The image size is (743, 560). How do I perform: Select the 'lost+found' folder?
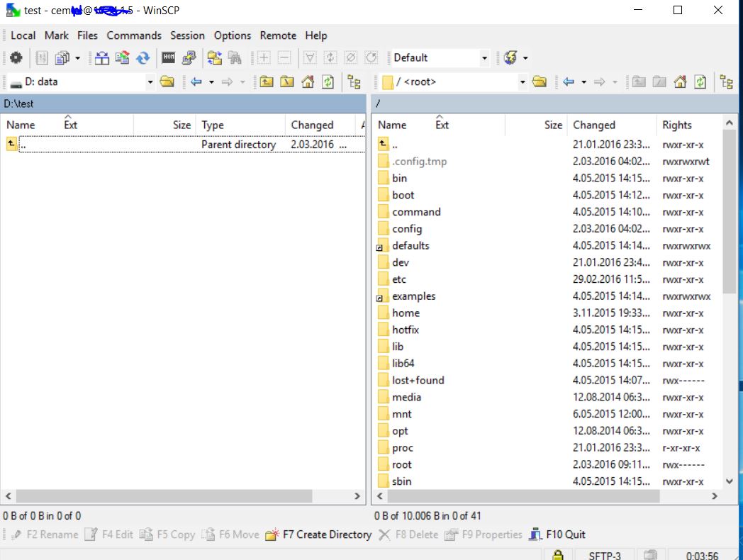pos(418,381)
